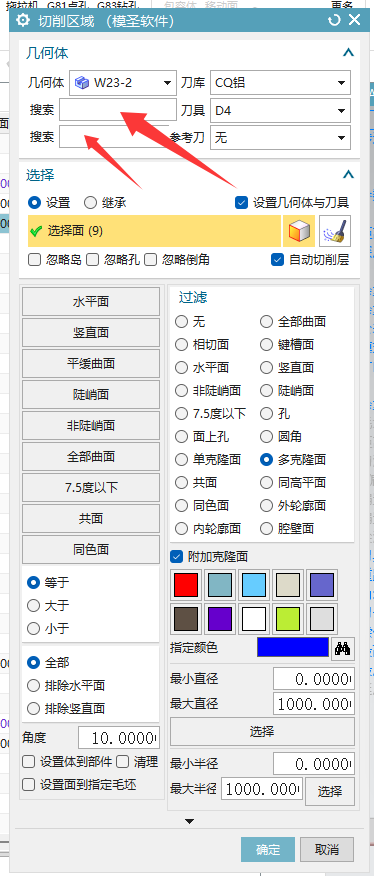Pick the red color swatch
This screenshot has height=876, width=374.
click(186, 585)
